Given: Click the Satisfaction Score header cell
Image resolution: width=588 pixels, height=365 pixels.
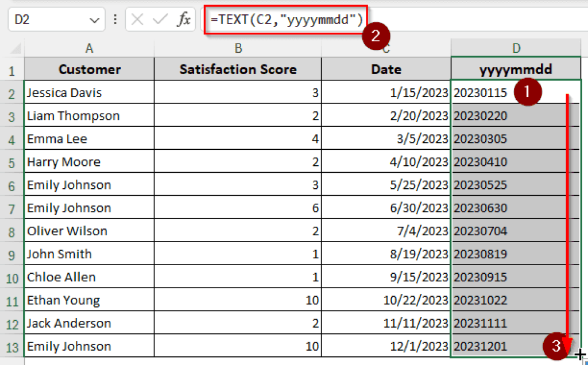Looking at the screenshot, I should pyautogui.click(x=238, y=69).
